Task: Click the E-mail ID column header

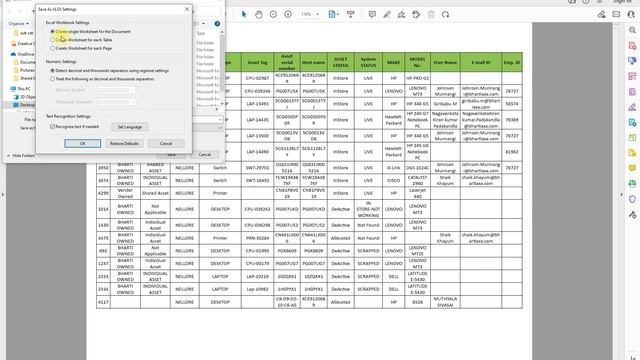Action: [481, 62]
